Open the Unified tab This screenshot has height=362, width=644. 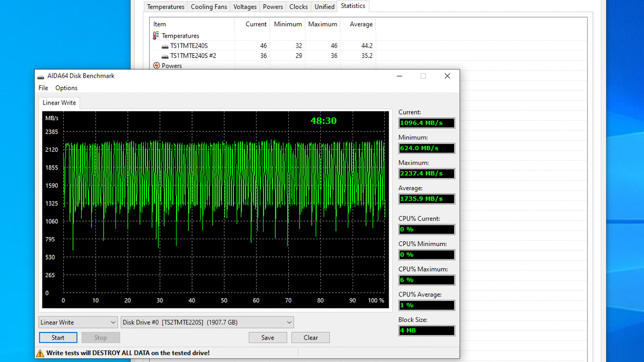click(324, 7)
